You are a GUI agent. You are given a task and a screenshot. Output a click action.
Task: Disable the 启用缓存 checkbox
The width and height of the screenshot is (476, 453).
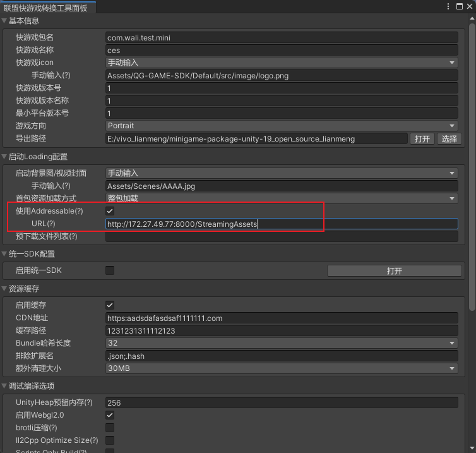[x=110, y=305]
